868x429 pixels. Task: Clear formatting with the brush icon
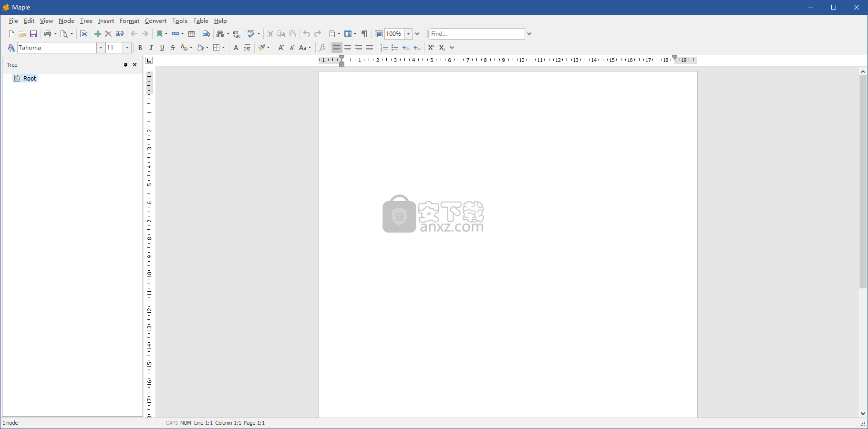(261, 48)
